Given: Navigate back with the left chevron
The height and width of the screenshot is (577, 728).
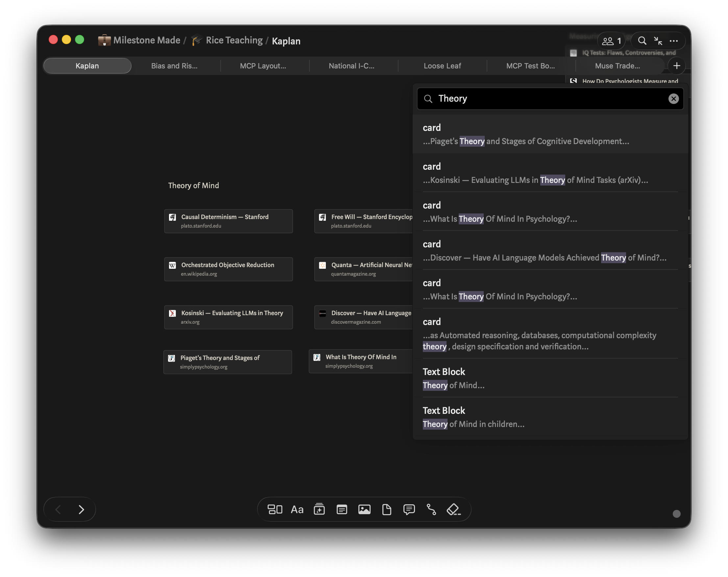Looking at the screenshot, I should [x=58, y=509].
